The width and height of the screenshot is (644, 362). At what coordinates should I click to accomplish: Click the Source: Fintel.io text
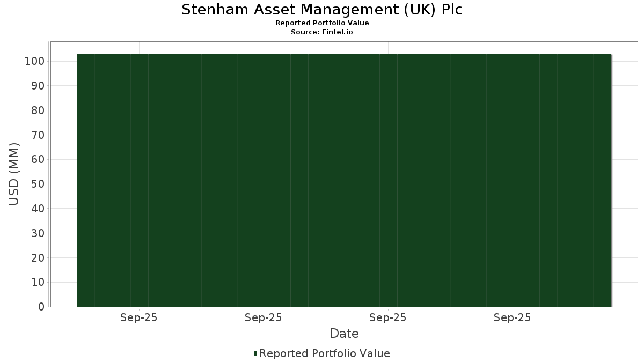coord(322,32)
